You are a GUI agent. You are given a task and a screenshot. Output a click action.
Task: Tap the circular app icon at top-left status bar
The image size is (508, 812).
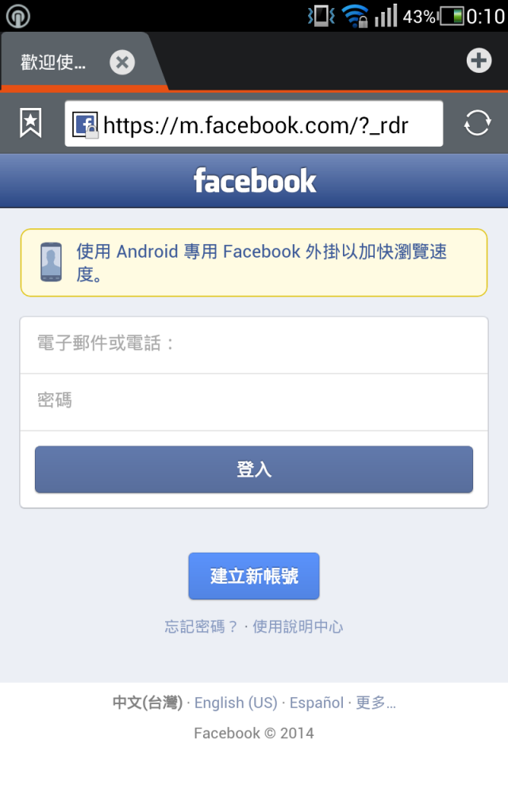[18, 16]
